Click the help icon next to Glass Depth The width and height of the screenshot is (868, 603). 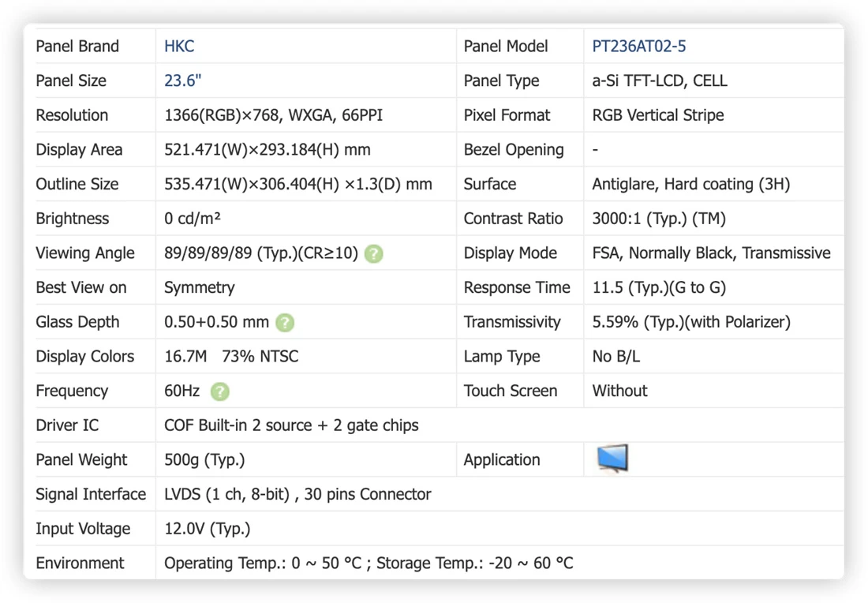click(x=285, y=323)
